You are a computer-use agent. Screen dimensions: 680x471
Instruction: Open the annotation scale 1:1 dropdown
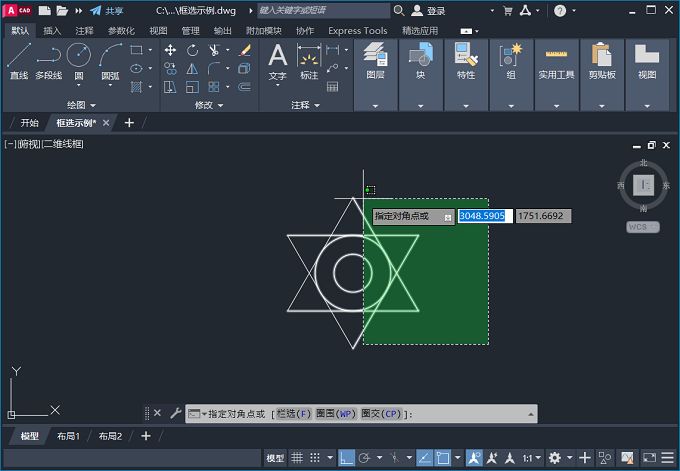tap(532, 458)
